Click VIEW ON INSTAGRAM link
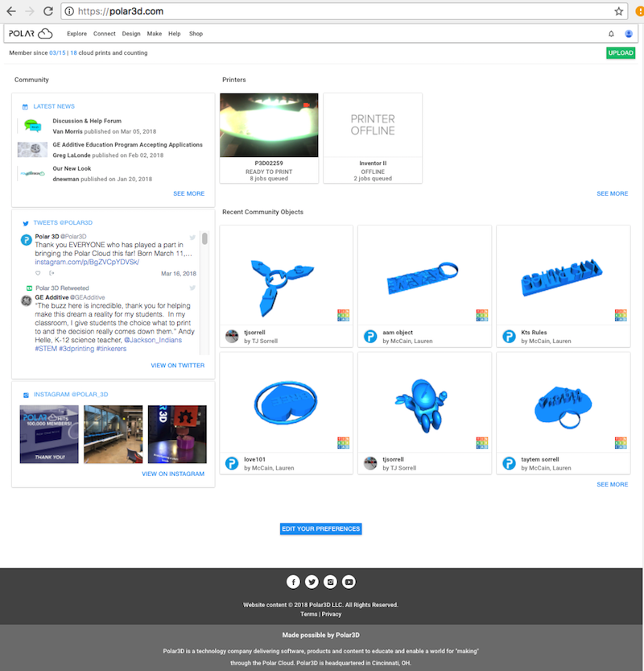 point(173,474)
